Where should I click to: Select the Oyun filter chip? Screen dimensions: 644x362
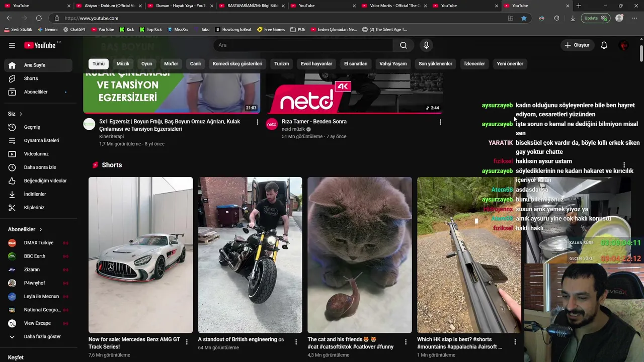147,64
